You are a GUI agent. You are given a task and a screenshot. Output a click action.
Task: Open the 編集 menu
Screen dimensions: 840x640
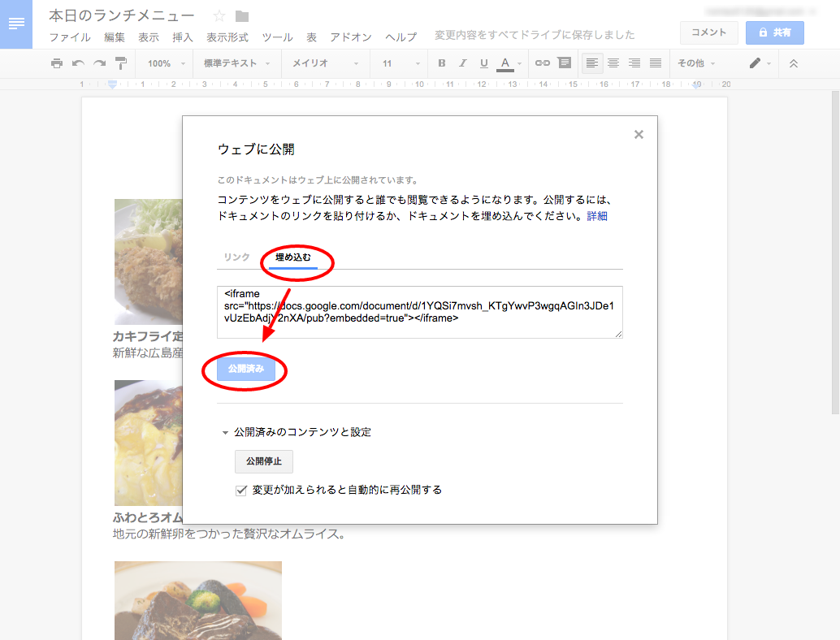coord(114,37)
